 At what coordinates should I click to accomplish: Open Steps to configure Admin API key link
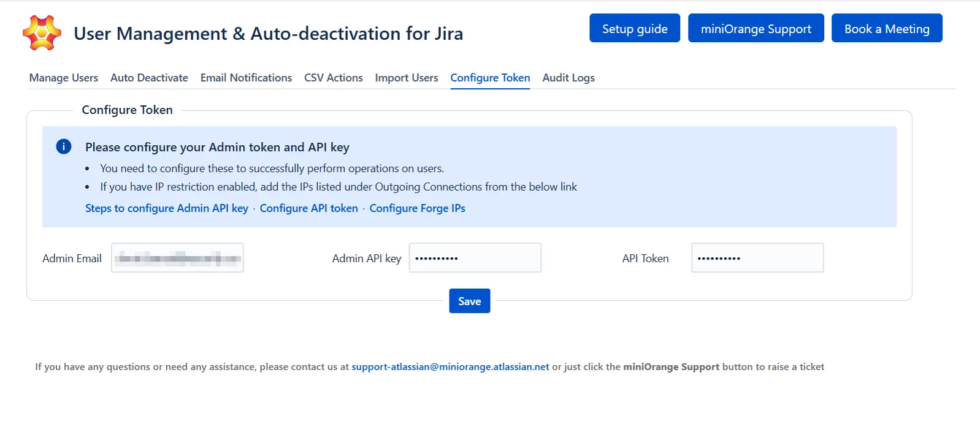[167, 208]
